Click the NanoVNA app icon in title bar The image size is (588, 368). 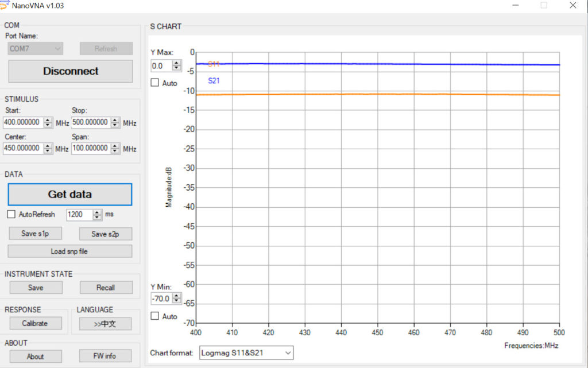(5, 5)
